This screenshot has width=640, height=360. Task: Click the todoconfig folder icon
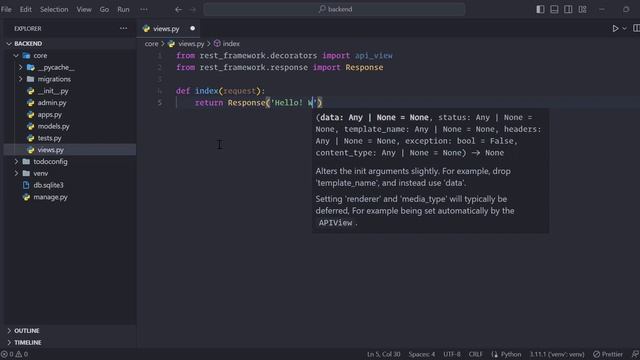26,162
